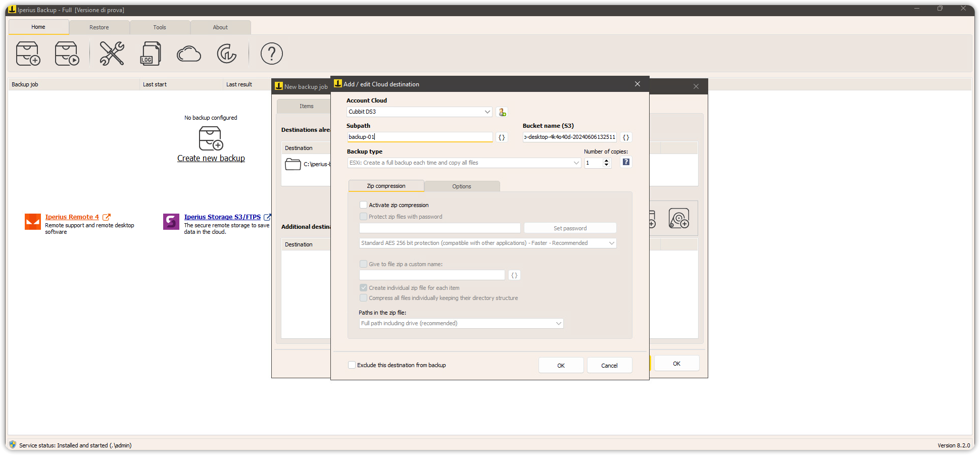Expand the Paths in the zip file dropdown
The height and width of the screenshot is (455, 980).
pyautogui.click(x=461, y=324)
